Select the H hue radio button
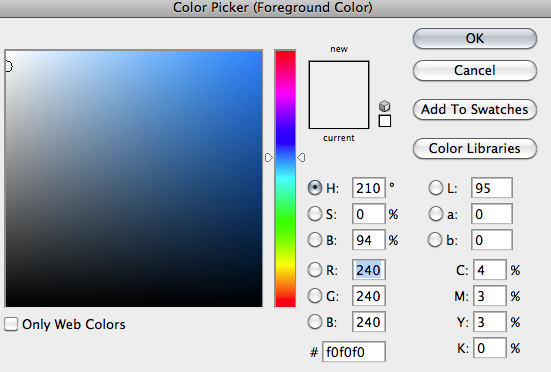Viewport: 551px width, 372px height. (315, 188)
